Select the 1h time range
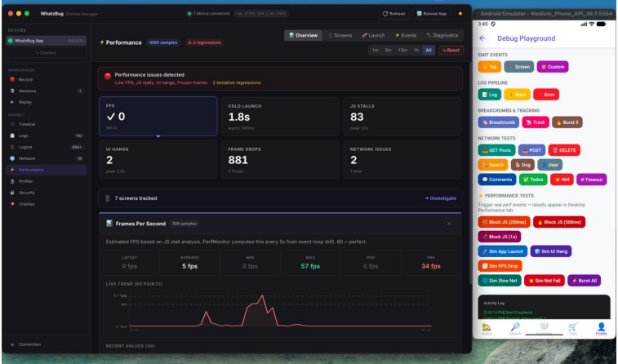 click(416, 51)
